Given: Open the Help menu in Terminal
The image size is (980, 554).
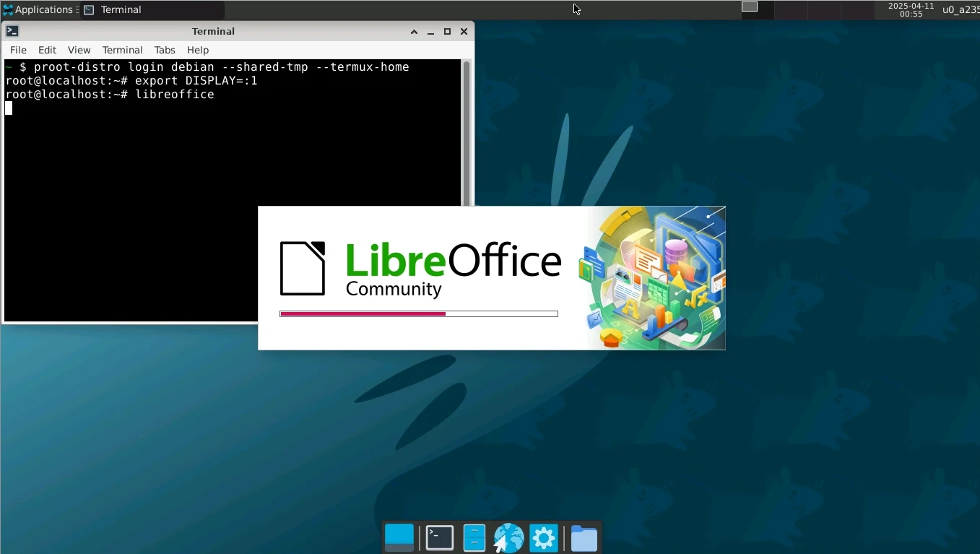Looking at the screenshot, I should pyautogui.click(x=197, y=50).
